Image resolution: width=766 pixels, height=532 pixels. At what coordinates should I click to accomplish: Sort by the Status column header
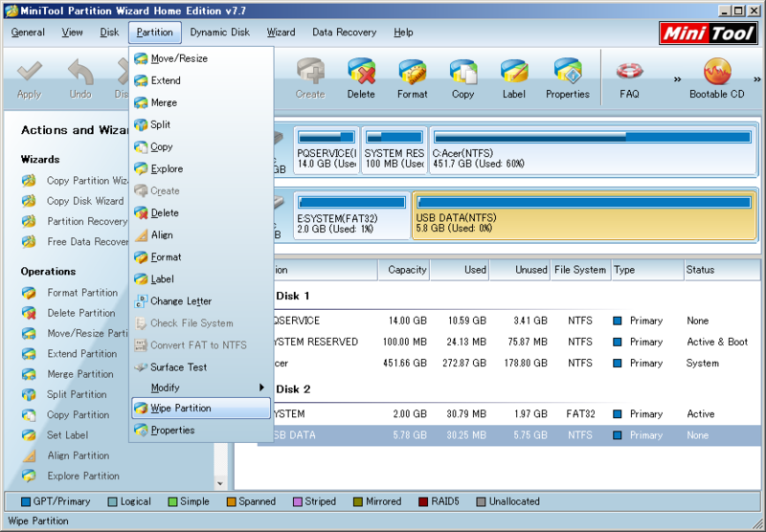click(x=722, y=270)
